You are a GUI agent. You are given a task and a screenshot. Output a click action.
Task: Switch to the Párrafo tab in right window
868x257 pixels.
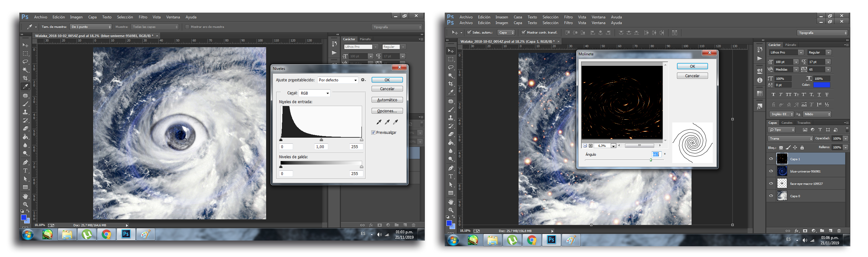point(790,45)
